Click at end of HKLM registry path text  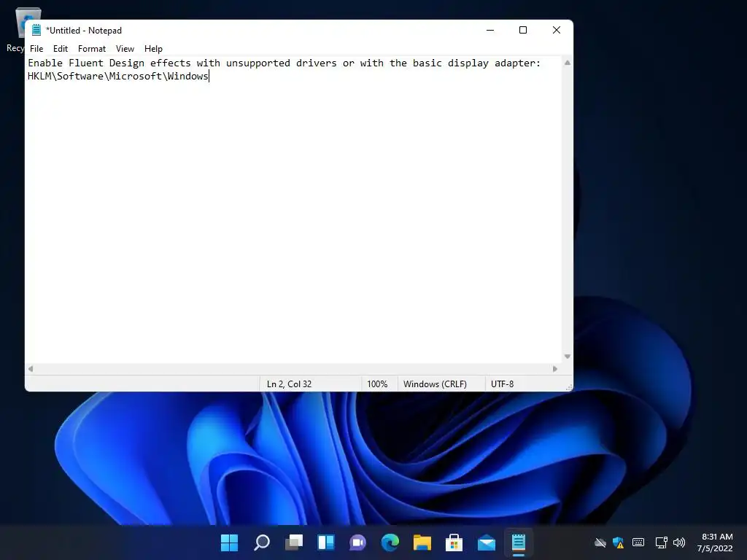(209, 76)
